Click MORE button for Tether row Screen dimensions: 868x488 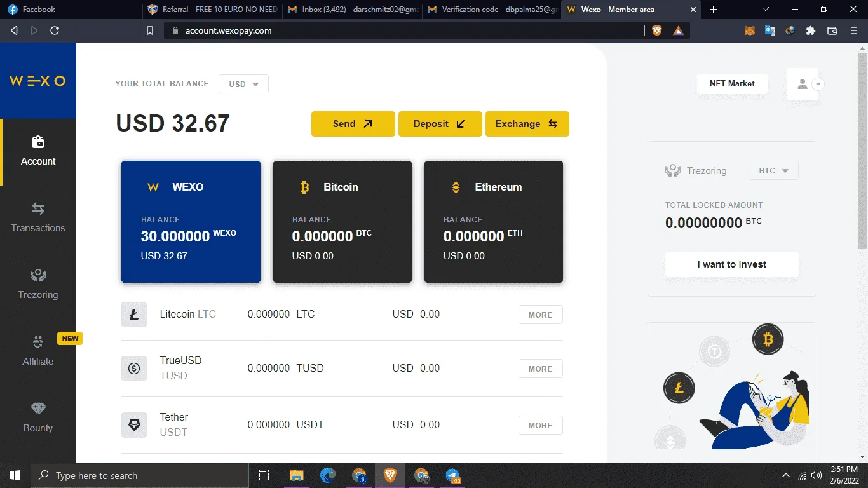(541, 425)
